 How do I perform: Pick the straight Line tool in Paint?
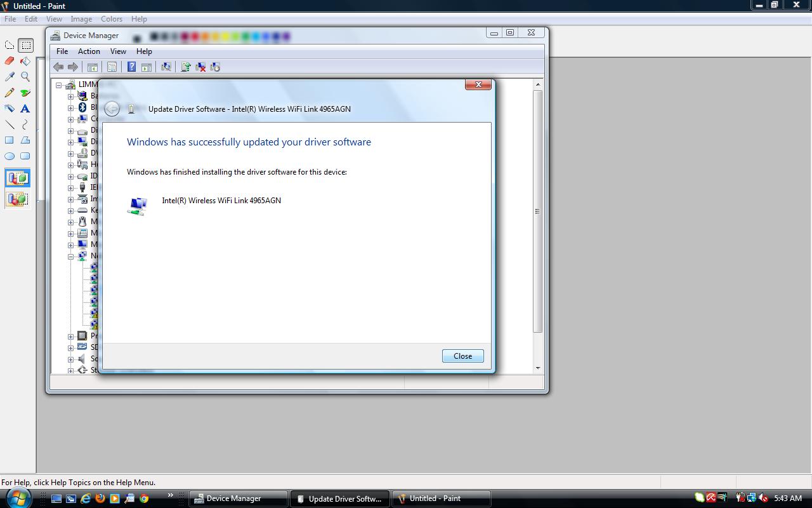pyautogui.click(x=10, y=124)
